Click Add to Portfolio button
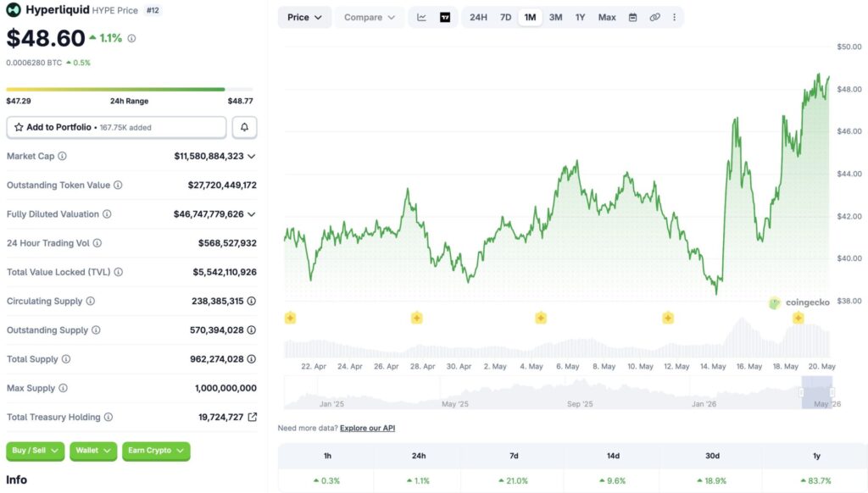The width and height of the screenshot is (868, 493). coord(116,127)
